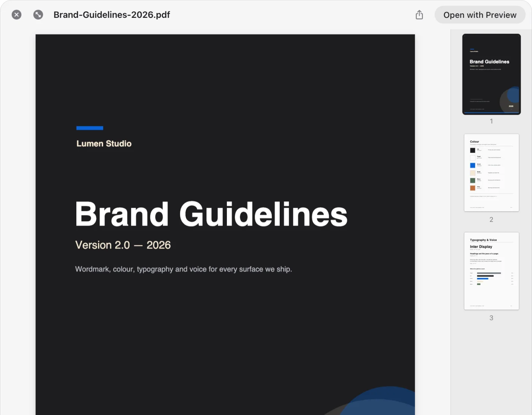Viewport: 532px width, 415px height.
Task: Jump to the Colour page thumbnail
Action: 491,173
